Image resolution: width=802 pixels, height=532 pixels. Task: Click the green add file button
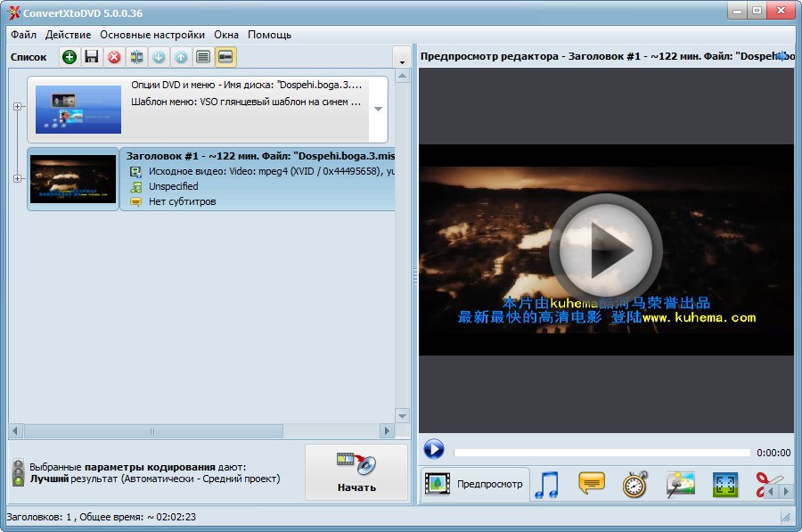[70, 57]
